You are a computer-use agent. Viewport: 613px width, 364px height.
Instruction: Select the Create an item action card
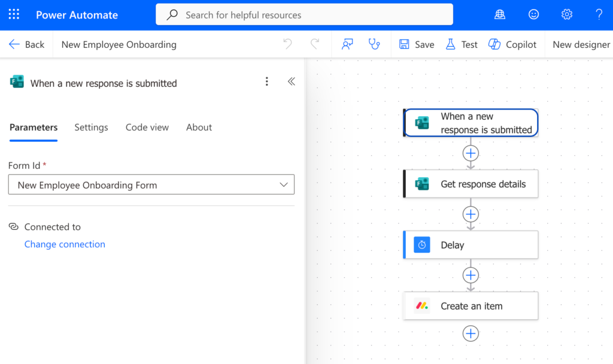[x=471, y=306]
